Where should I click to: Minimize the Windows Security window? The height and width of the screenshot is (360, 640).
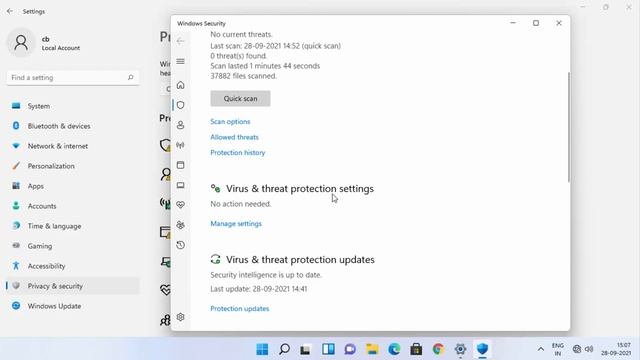coord(513,23)
